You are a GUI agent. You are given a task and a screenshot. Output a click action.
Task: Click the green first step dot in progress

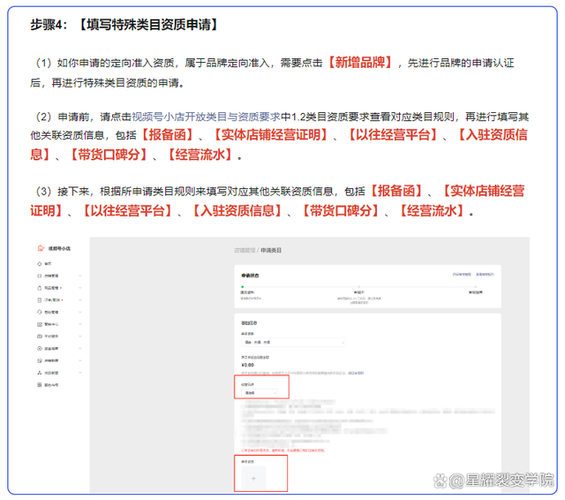click(x=243, y=287)
